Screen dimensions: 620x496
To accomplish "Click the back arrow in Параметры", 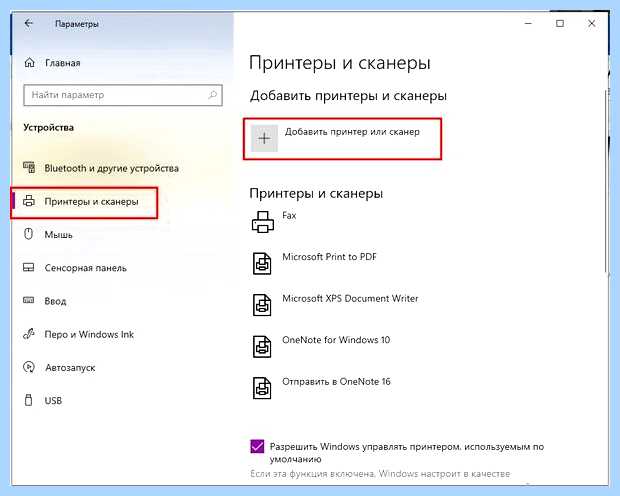I will coord(28,23).
